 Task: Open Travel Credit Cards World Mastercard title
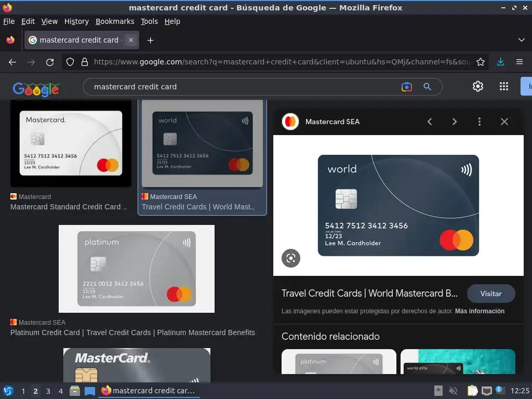[369, 294]
